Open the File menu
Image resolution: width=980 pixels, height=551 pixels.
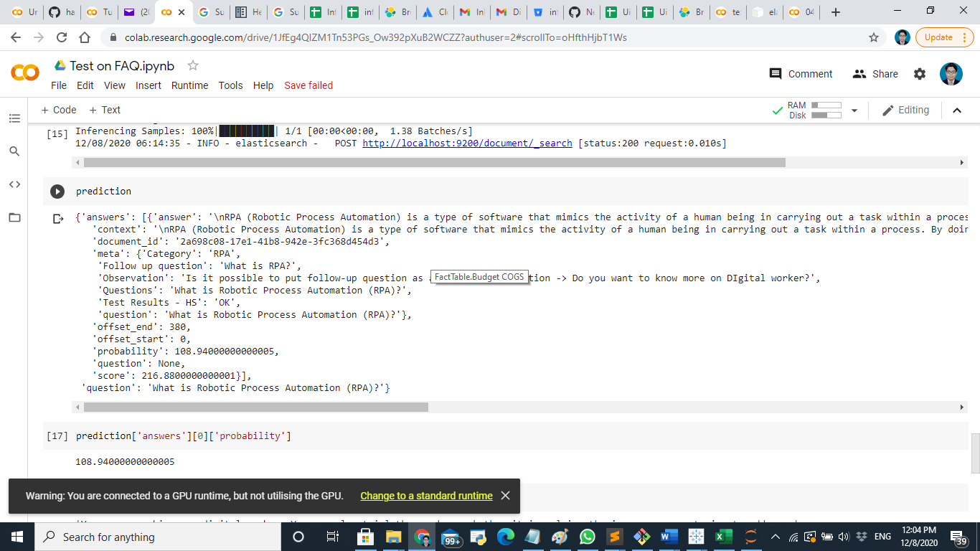[x=59, y=85]
